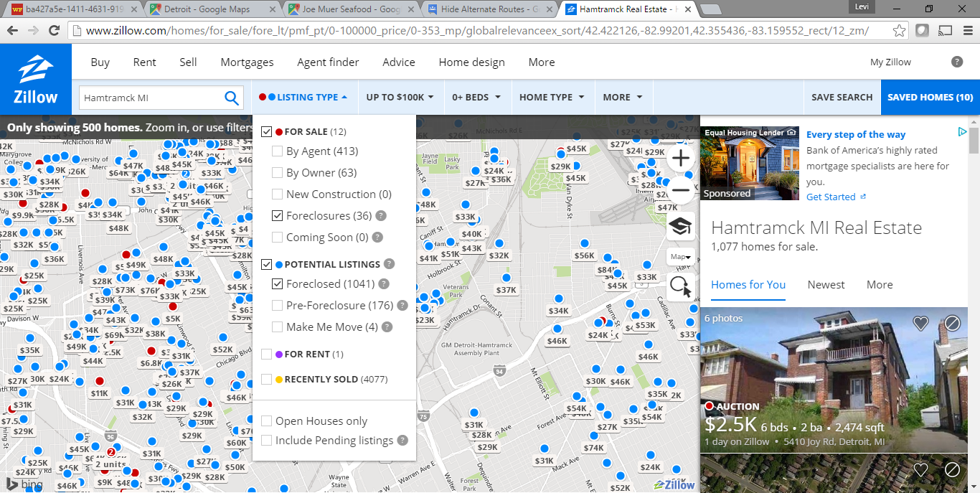The height and width of the screenshot is (493, 980).
Task: Click the schools graduation cap icon
Action: (x=680, y=226)
